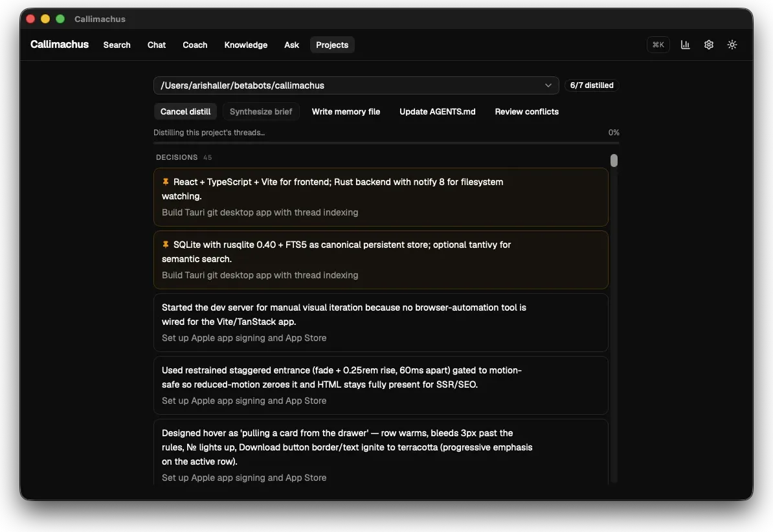Switch to the Chat tab
The image size is (773, 532).
[x=157, y=45]
